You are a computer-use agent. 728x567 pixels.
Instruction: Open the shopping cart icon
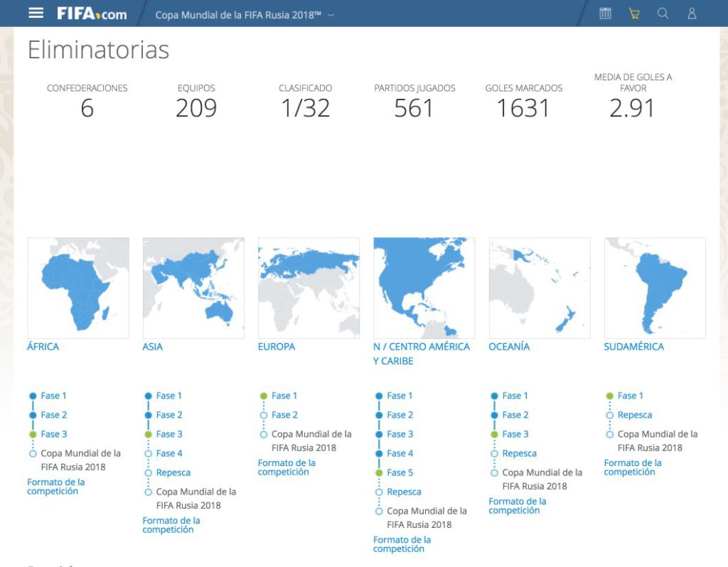633,13
